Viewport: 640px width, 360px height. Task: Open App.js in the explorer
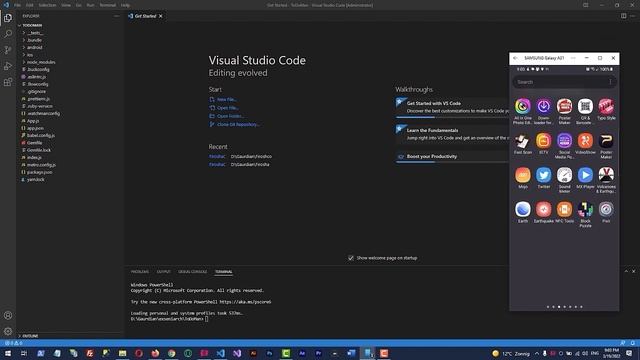point(33,121)
